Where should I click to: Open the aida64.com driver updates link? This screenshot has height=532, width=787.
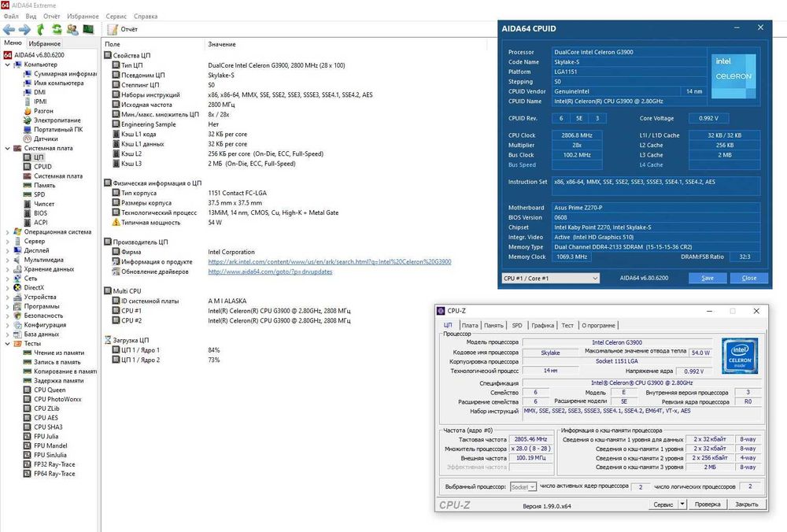271,272
